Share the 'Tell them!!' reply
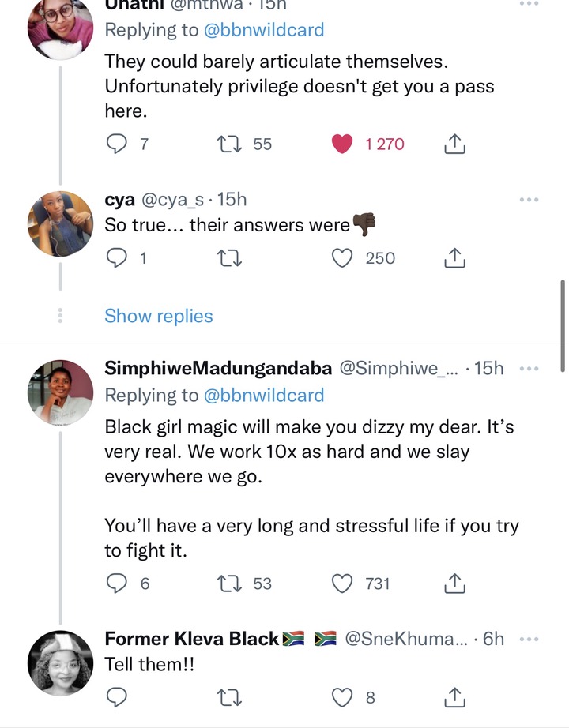The height and width of the screenshot is (728, 569). coord(454,697)
